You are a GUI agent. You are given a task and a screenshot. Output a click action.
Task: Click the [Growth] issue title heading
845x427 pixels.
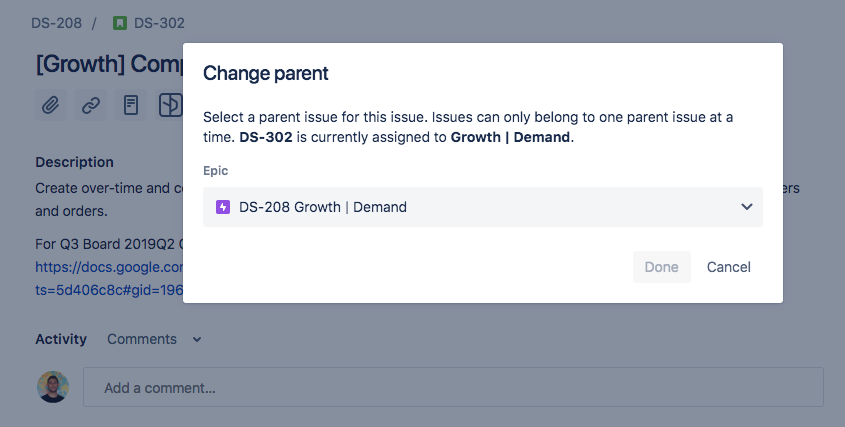tap(109, 64)
